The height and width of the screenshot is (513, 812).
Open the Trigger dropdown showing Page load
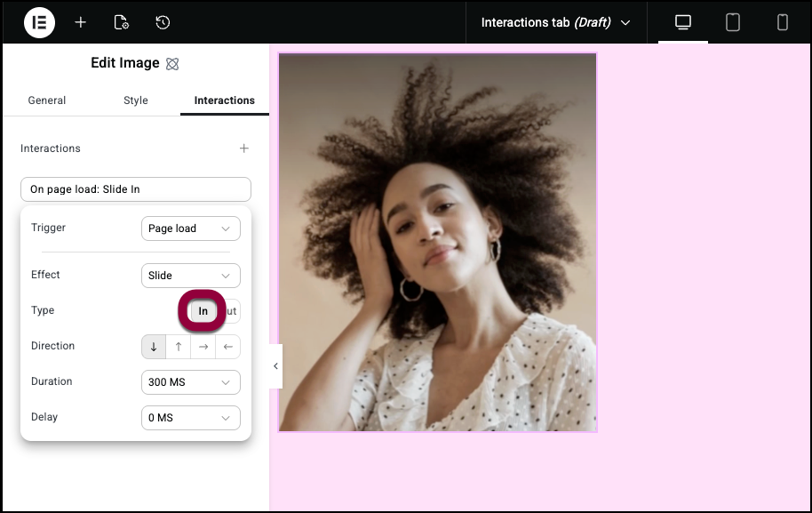[x=190, y=228]
